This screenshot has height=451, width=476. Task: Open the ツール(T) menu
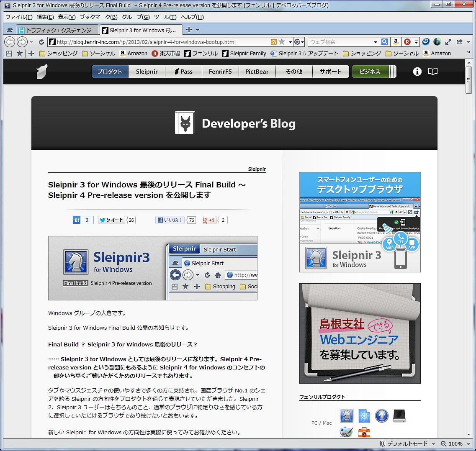(165, 17)
